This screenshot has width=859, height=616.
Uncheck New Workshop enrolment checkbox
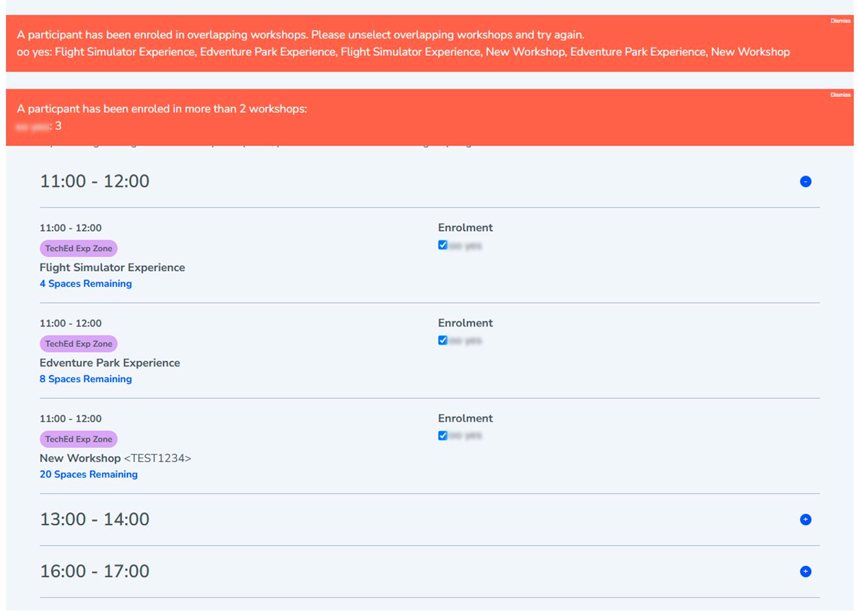(443, 436)
